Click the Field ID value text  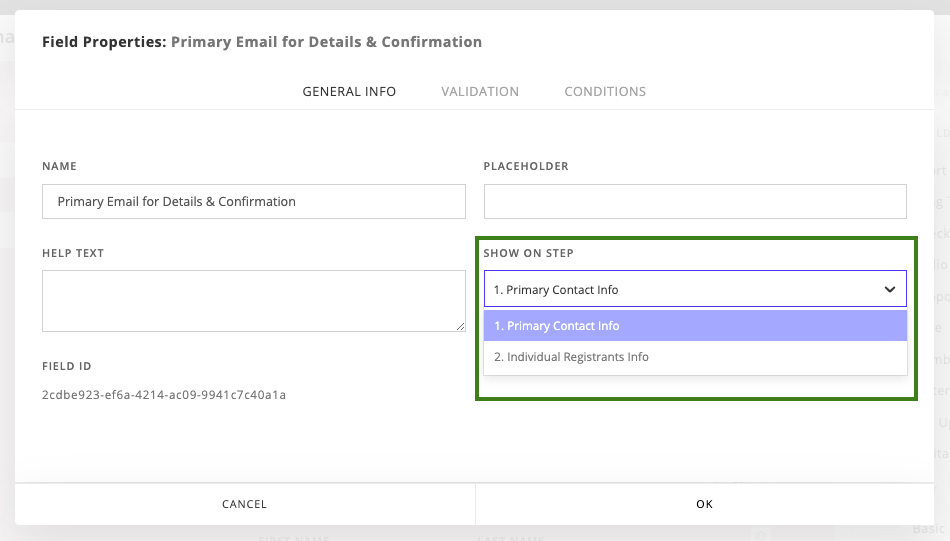164,395
